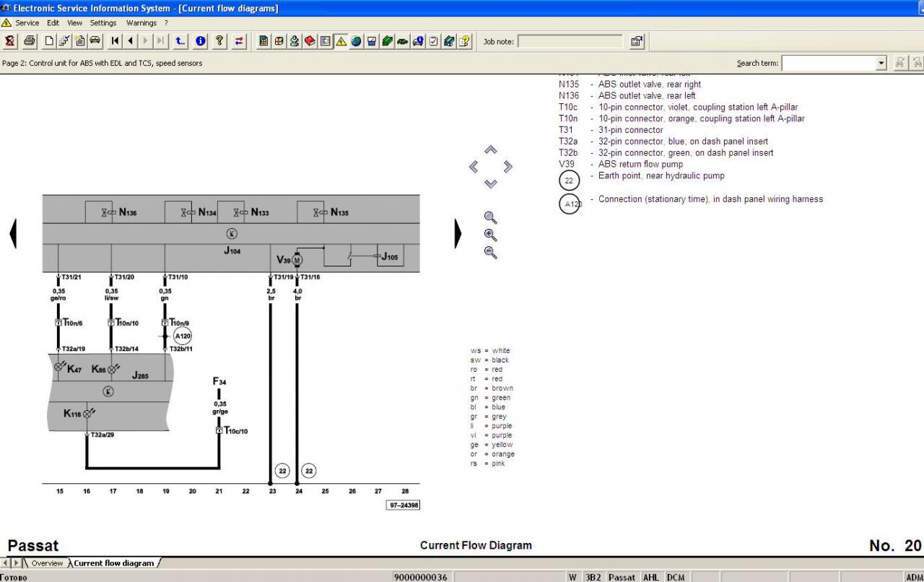This screenshot has width=924, height=582.
Task: Click in the Job note field
Action: click(x=570, y=41)
